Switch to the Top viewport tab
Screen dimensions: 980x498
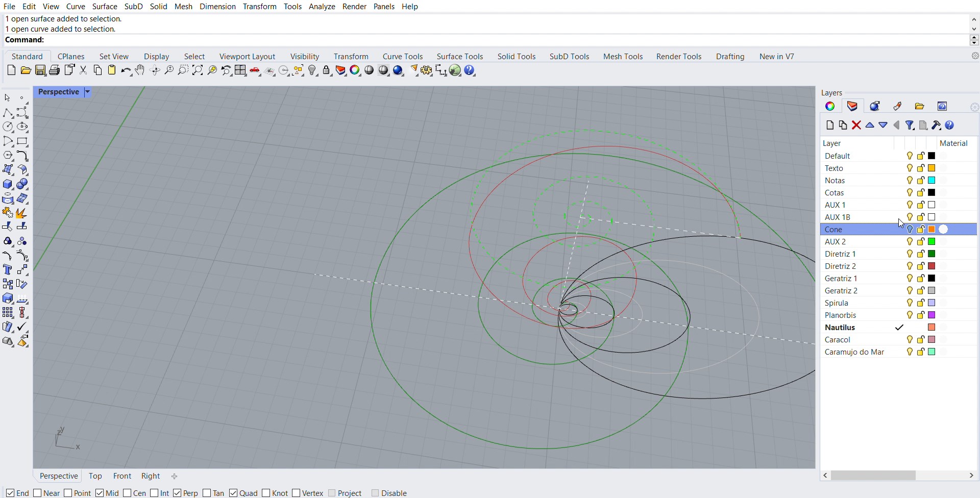(x=95, y=476)
